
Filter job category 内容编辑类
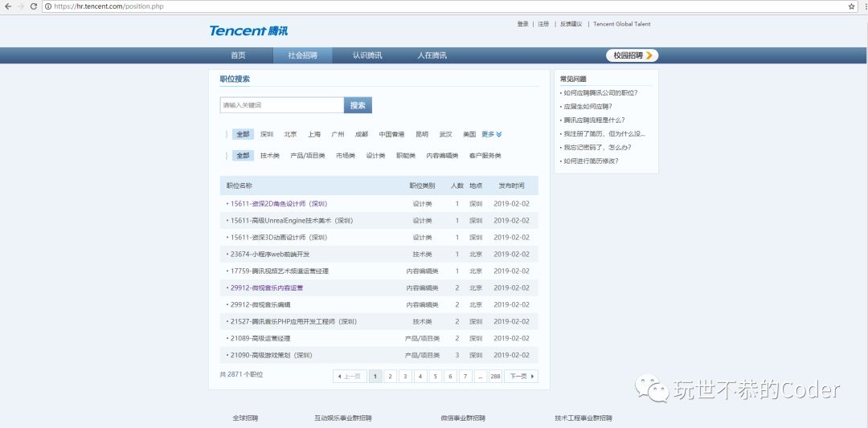(x=442, y=156)
